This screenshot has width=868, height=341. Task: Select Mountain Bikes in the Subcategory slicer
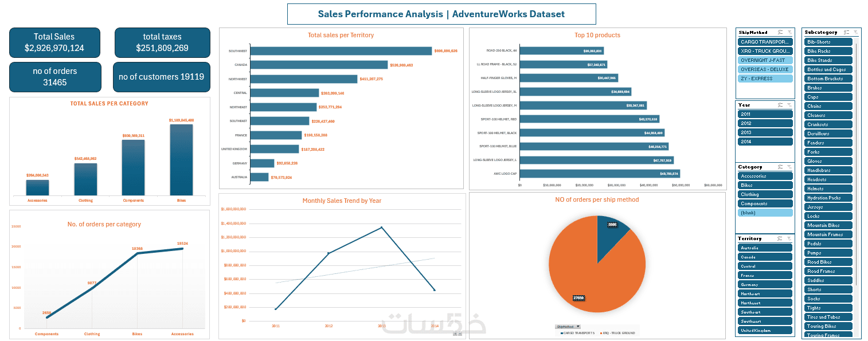(828, 225)
